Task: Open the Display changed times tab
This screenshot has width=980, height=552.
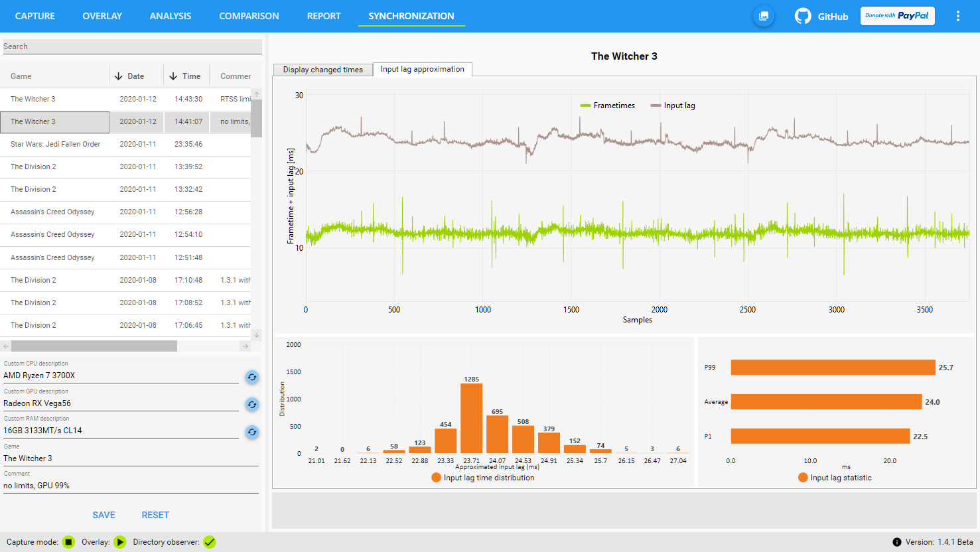Action: (323, 70)
